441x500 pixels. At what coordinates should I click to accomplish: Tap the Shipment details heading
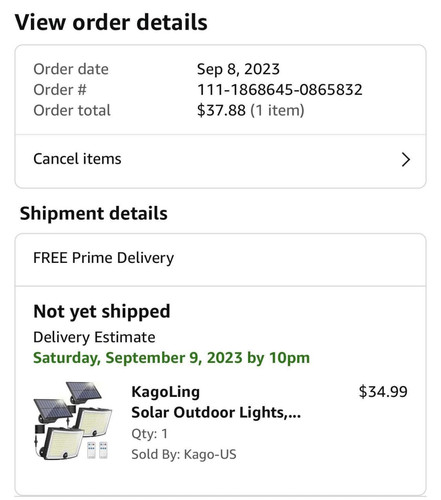tap(93, 213)
